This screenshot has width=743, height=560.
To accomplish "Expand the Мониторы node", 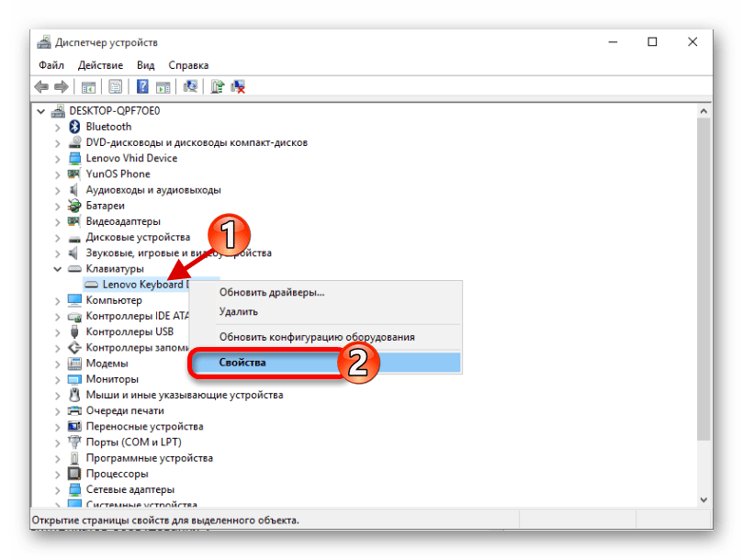I will [x=58, y=379].
